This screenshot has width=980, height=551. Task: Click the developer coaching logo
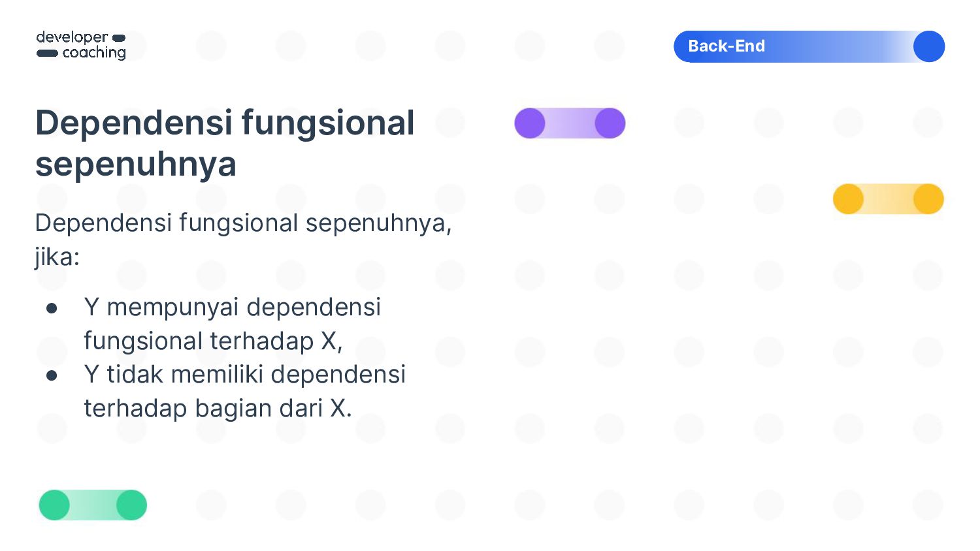coord(81,45)
